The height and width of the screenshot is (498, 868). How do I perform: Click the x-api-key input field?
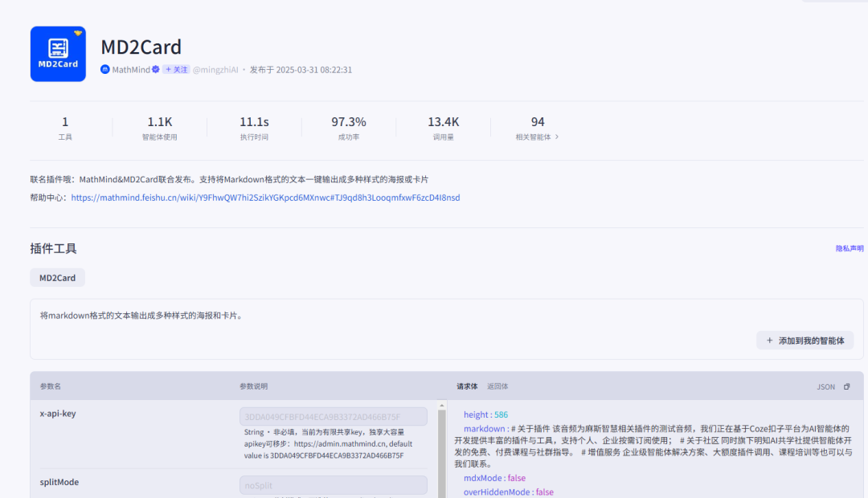[x=333, y=417]
